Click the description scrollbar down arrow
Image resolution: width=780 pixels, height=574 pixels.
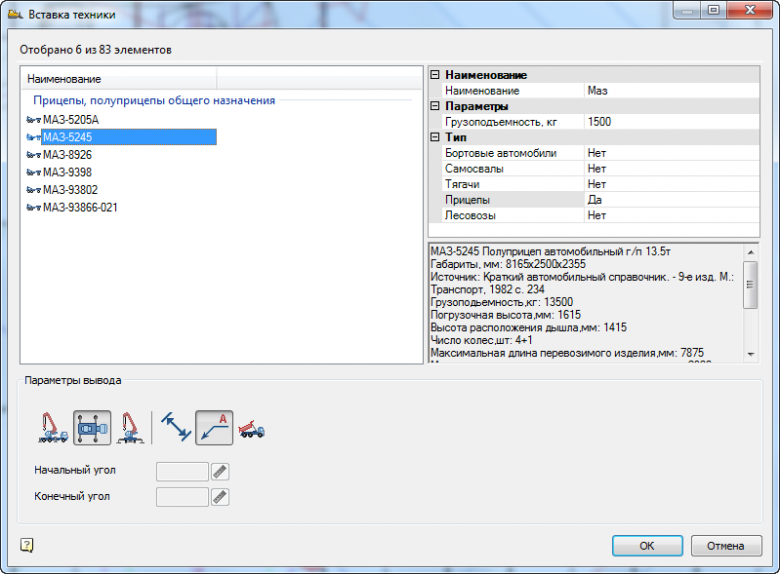pyautogui.click(x=751, y=354)
